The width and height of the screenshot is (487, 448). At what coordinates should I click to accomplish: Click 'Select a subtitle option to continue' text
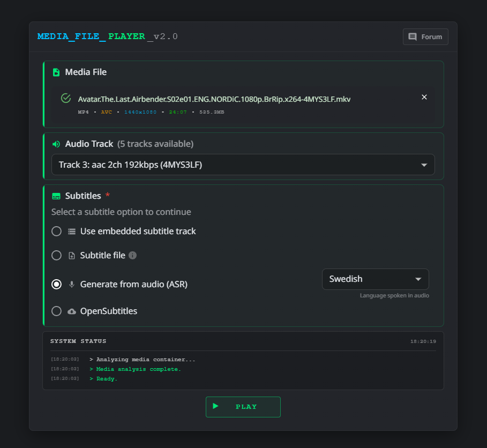[121, 212]
